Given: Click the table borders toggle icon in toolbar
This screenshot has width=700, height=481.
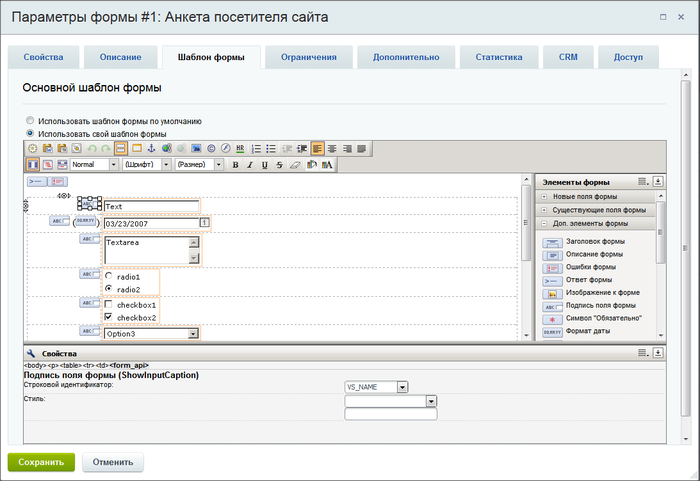Looking at the screenshot, I should click(x=121, y=149).
